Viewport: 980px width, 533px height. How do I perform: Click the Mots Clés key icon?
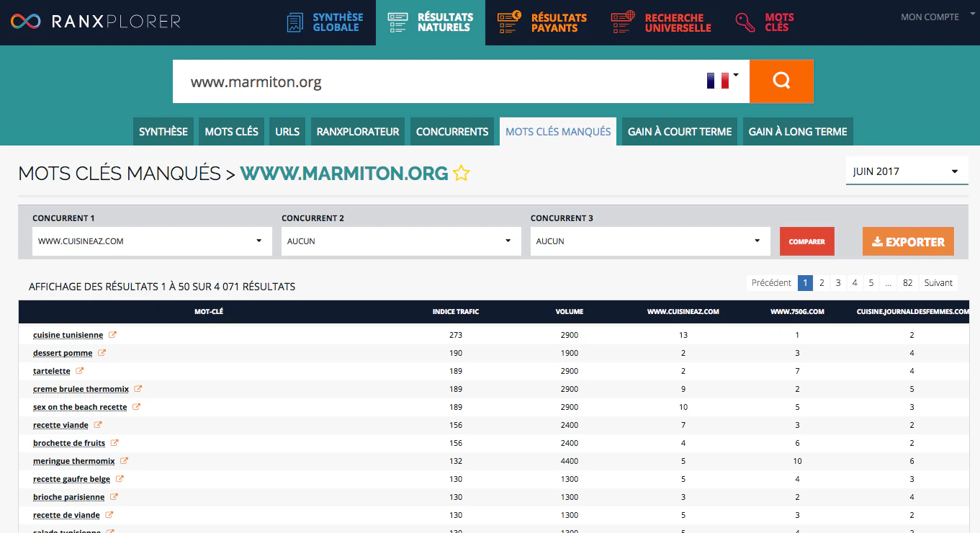coord(745,22)
